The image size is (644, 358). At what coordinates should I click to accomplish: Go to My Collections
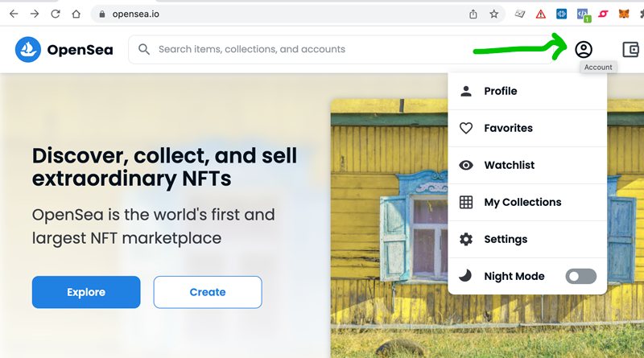point(527,202)
